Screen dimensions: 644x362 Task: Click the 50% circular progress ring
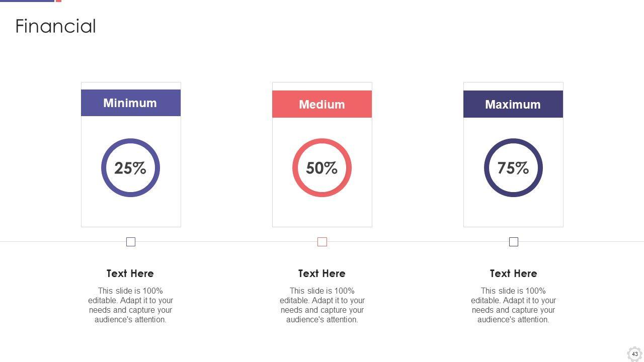click(x=322, y=168)
